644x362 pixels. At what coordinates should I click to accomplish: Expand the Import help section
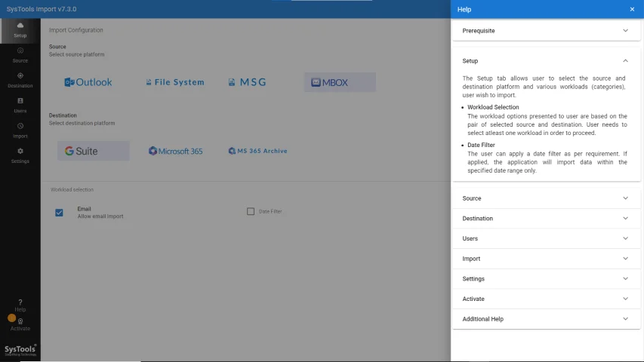[x=546, y=259]
